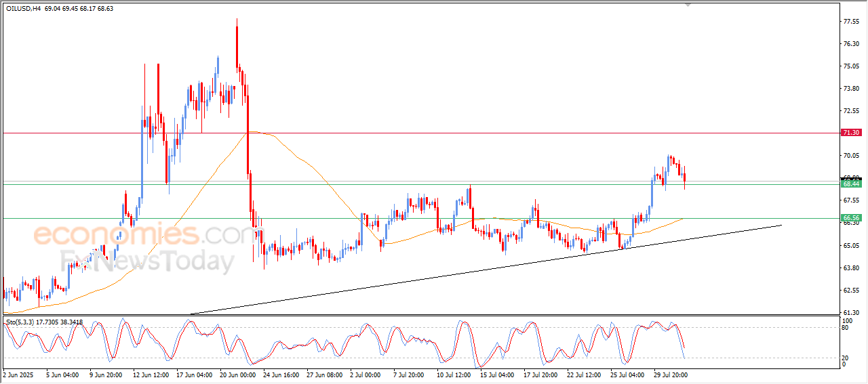Click the 20 Jun 00:00 time label
868x384 pixels.
tap(238, 374)
